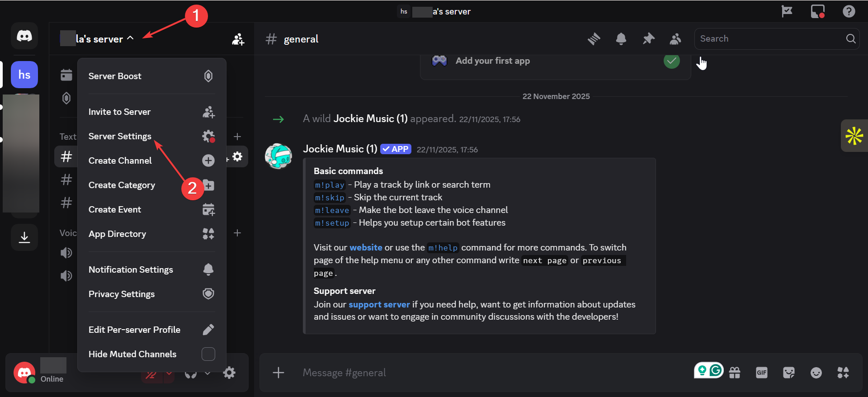Open the website link in bot message

(x=366, y=247)
